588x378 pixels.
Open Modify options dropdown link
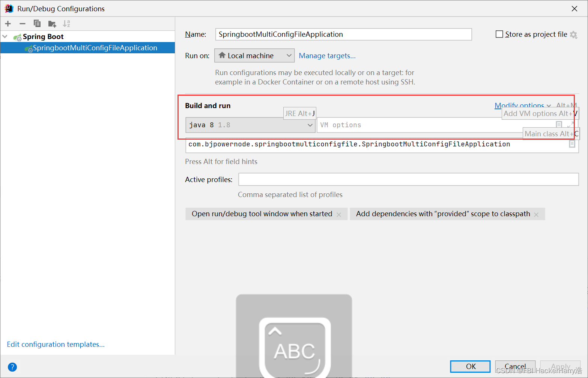tap(523, 105)
